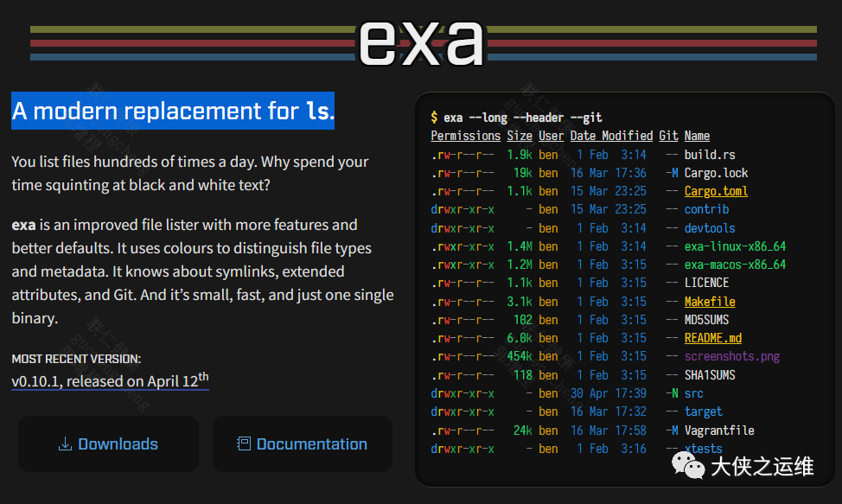Click the 'MOST RECENT VERSION:' label
Viewport: 842px width, 504px height.
pyautogui.click(x=76, y=359)
